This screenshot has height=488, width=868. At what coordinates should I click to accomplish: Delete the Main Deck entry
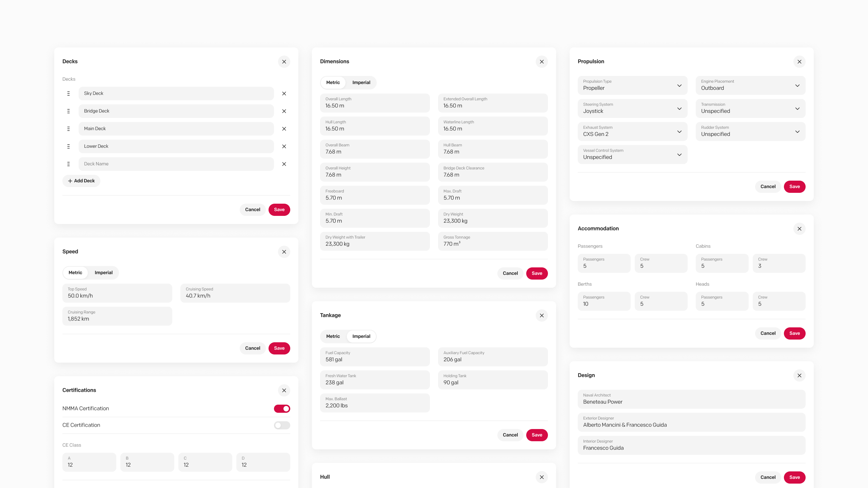(x=284, y=129)
